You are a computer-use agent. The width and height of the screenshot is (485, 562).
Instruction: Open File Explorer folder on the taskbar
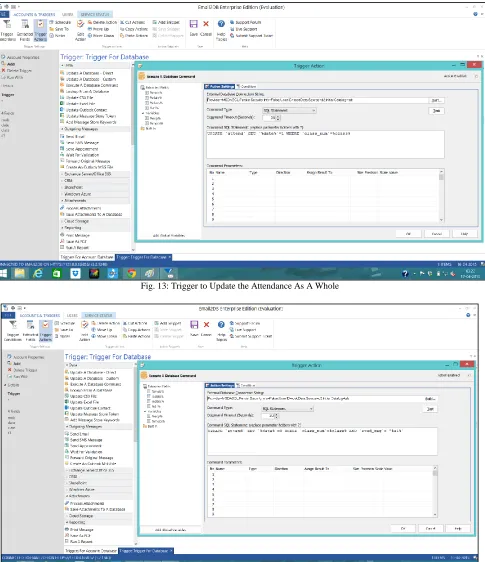pos(20,274)
